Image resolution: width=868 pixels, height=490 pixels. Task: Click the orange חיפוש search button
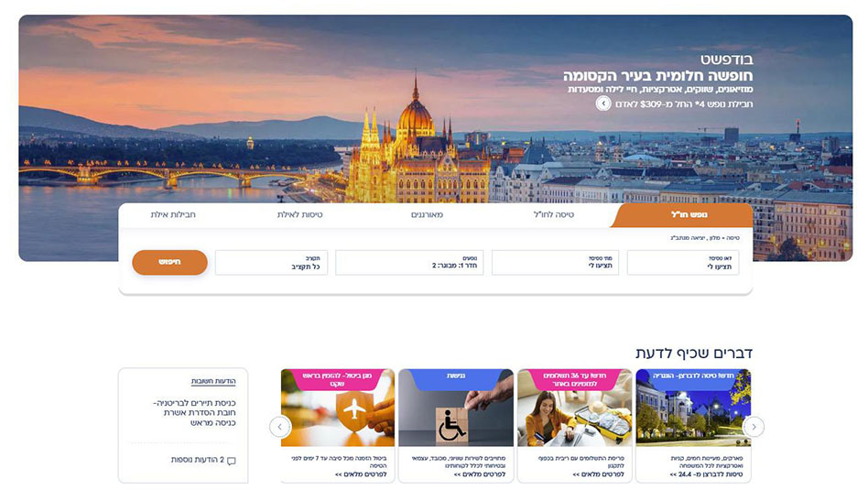click(170, 263)
